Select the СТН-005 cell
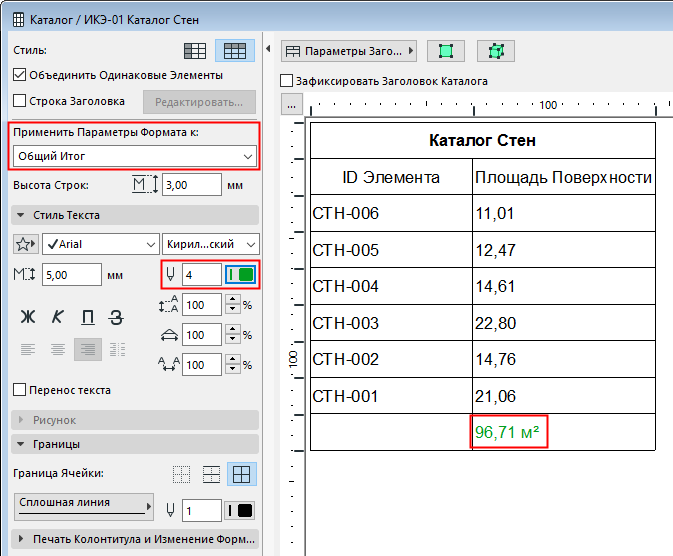Viewport: 673px width, 556px height. point(391,250)
